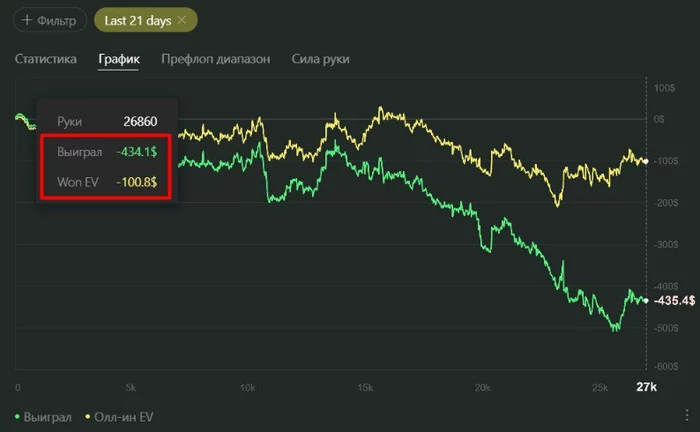Click the Руки value 26860 in the tooltip

click(x=140, y=121)
